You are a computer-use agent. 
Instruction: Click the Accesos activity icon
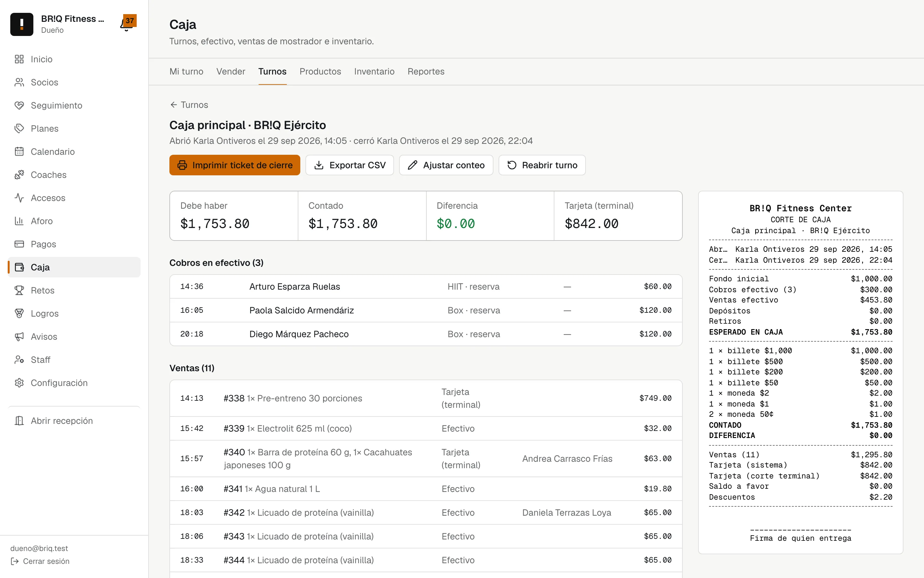(19, 198)
